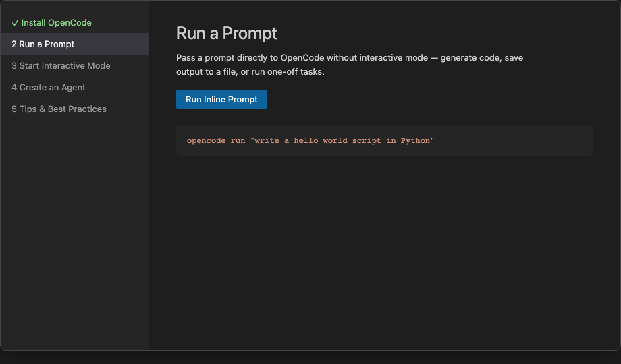Open the Install OpenCode completed step
The width and height of the screenshot is (621, 364).
pos(74,22)
